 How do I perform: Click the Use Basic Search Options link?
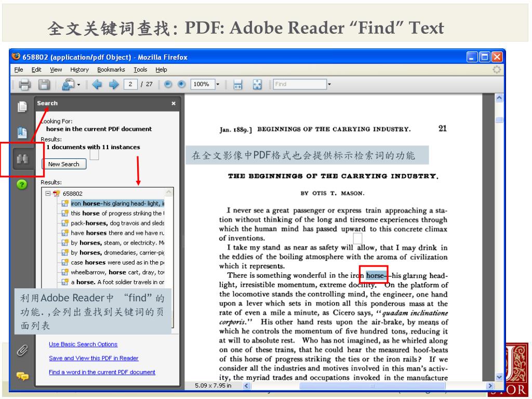83,344
